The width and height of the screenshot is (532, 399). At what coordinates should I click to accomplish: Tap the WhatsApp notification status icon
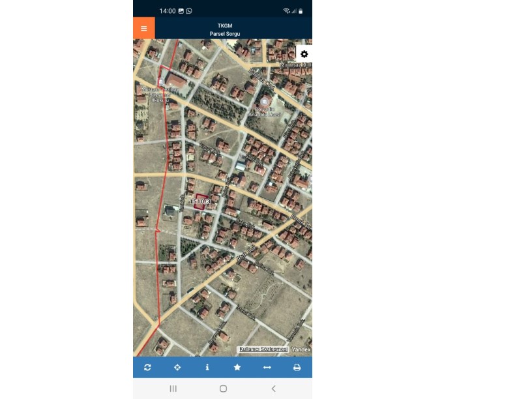[x=189, y=11]
